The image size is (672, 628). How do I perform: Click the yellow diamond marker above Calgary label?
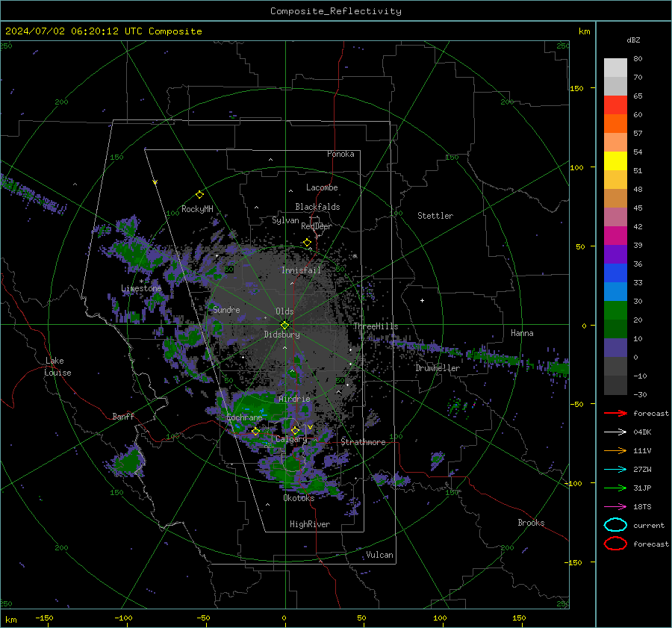point(295,430)
